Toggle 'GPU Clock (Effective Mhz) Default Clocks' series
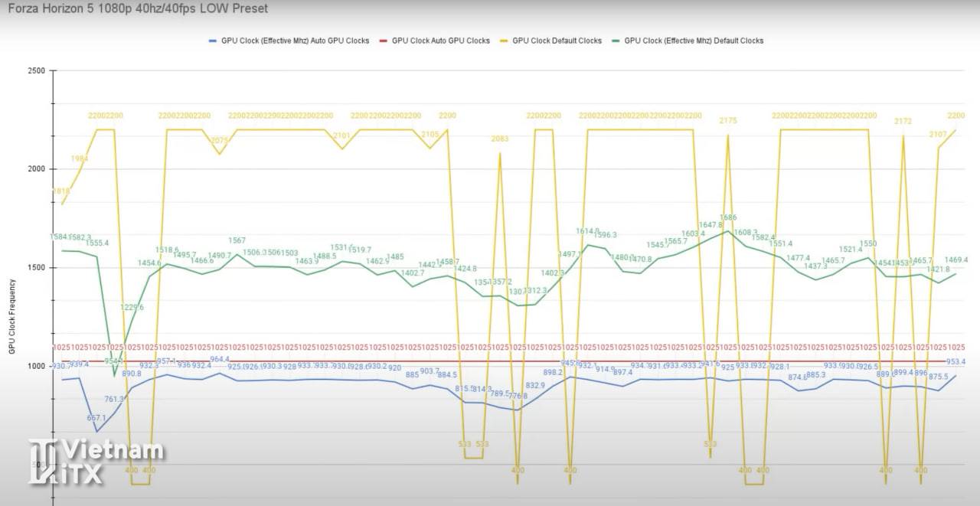Screen dimensions: 980x506 coord(694,41)
